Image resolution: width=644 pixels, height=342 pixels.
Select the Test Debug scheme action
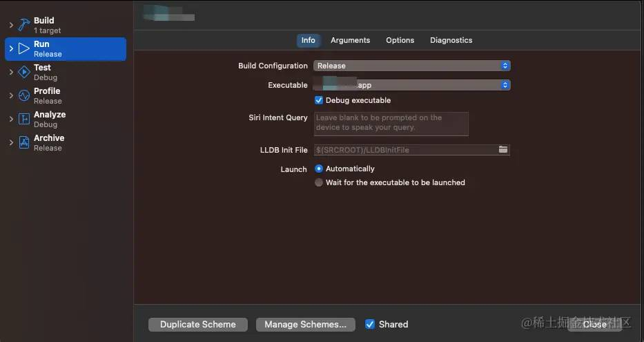(66, 73)
